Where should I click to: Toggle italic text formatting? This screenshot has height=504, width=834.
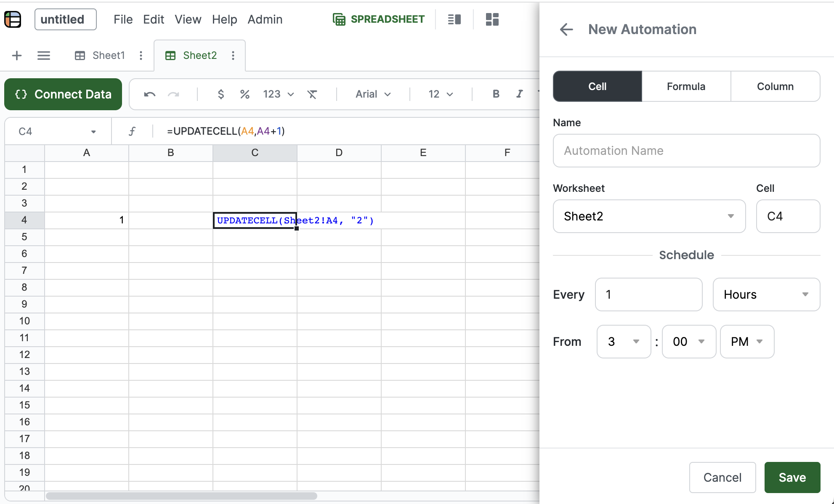click(x=520, y=94)
